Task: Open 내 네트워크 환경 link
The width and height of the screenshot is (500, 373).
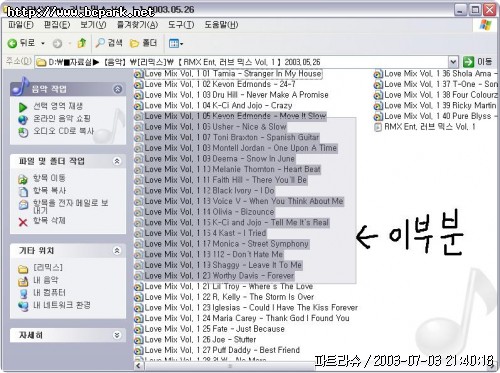Action: (62, 305)
